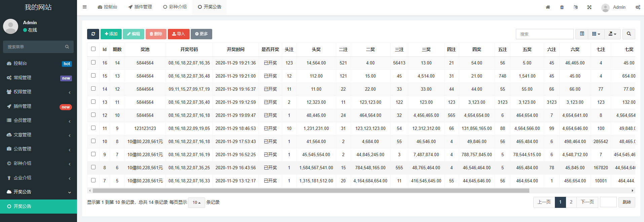644x222 pixels.
Task: Check the row with Id 13
Action: coord(93,102)
